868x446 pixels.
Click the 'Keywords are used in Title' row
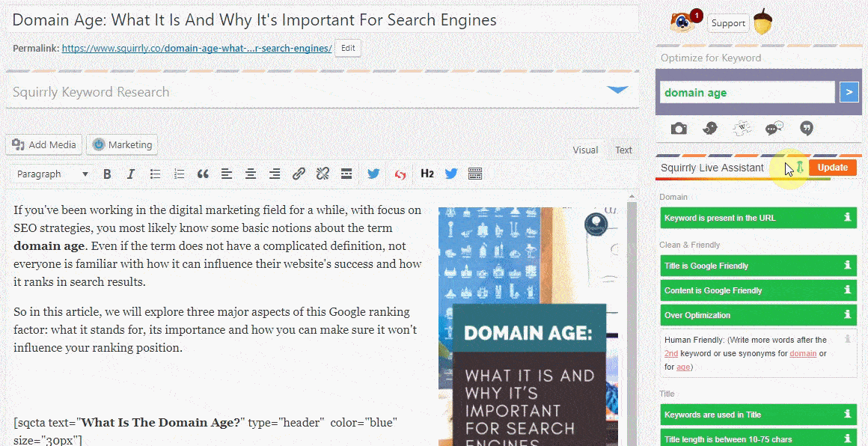pos(759,414)
